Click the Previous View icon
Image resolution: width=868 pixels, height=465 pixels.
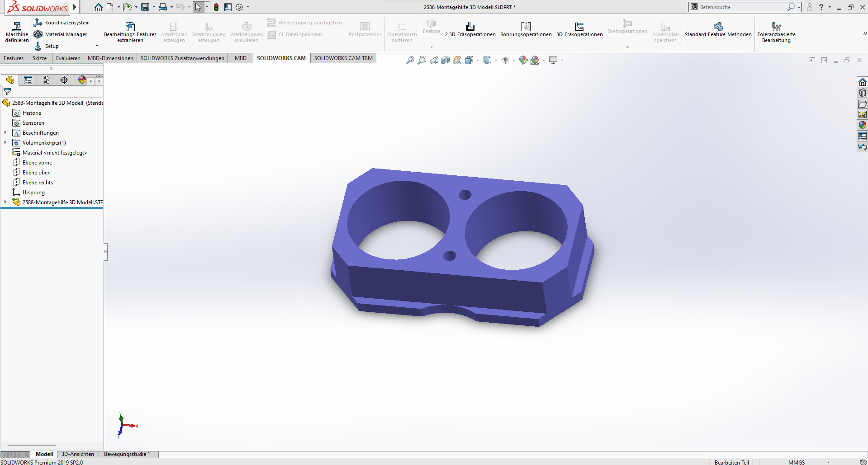434,60
